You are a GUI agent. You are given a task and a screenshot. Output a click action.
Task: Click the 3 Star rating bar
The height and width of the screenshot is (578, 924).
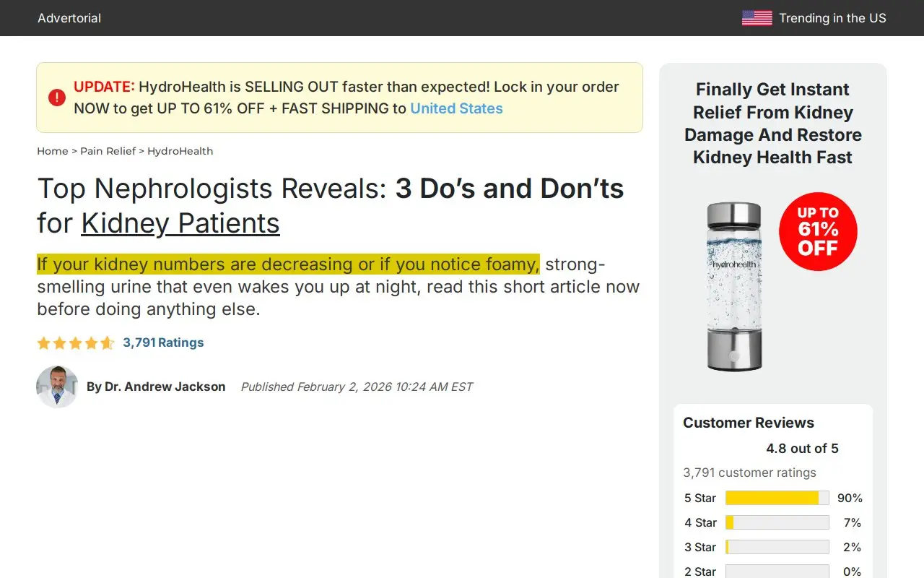tap(777, 547)
